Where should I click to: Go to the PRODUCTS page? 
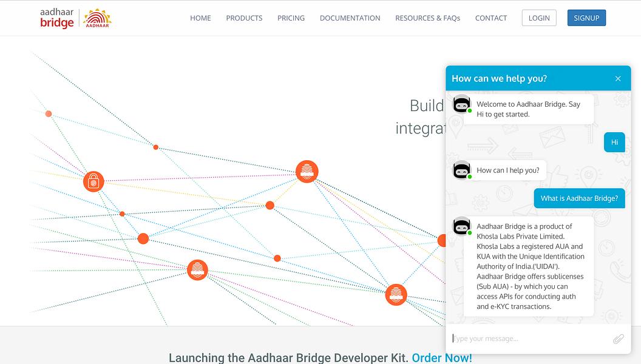244,18
